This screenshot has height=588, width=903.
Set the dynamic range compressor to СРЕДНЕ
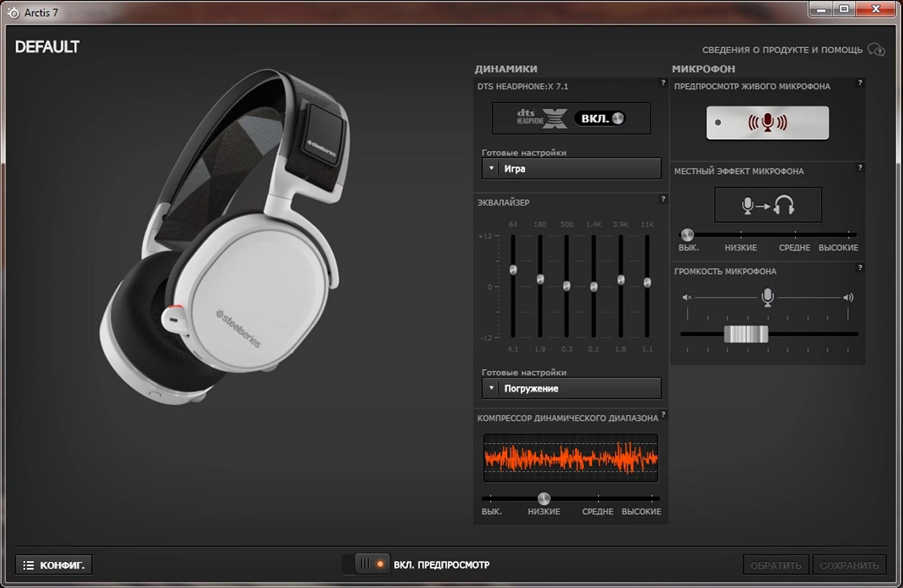pos(598,498)
